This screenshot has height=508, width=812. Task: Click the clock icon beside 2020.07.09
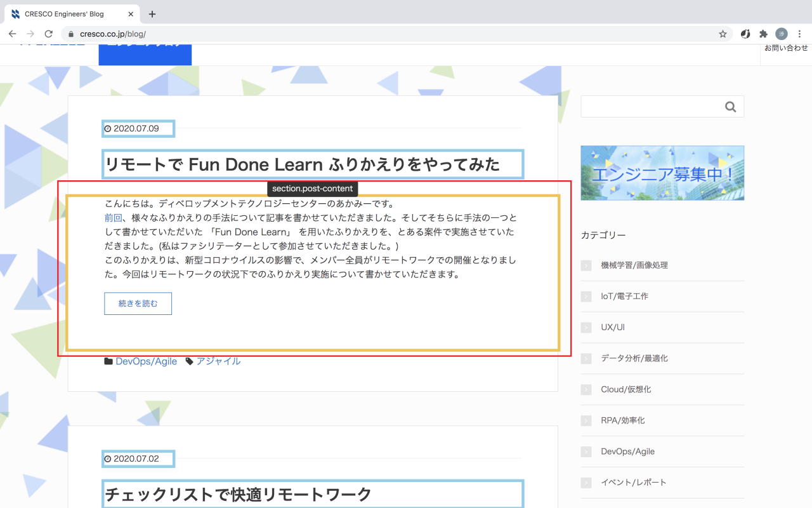108,129
